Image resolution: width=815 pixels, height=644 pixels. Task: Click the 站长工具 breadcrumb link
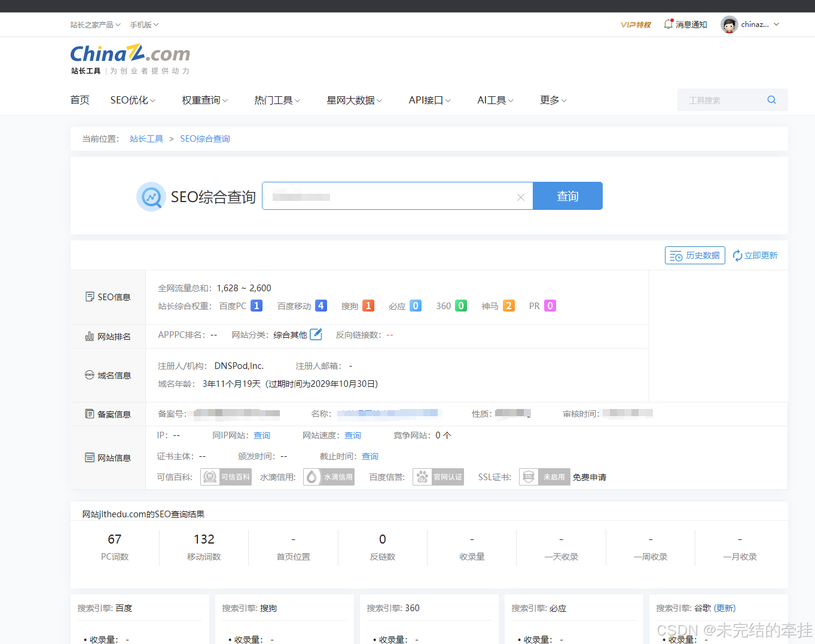tap(146, 139)
